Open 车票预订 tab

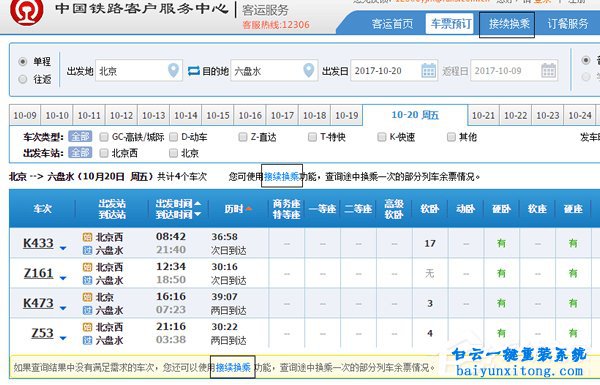450,24
